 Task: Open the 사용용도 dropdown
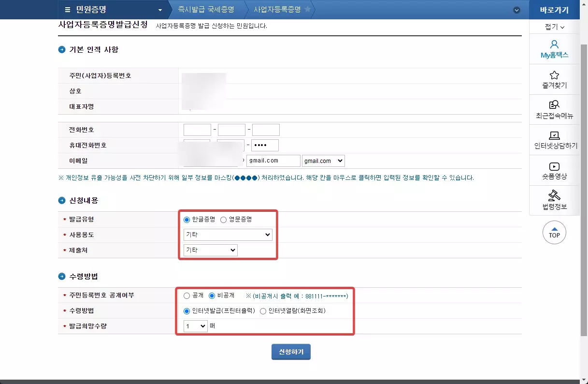(228, 235)
